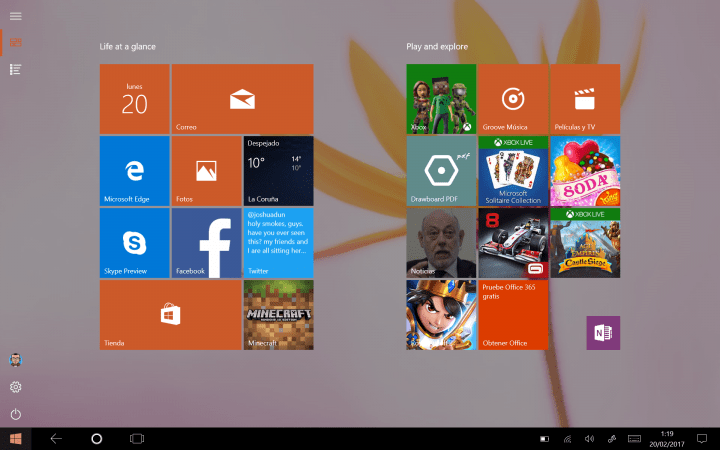
Task: Open the Action Center notifications icon
Action: 702,439
